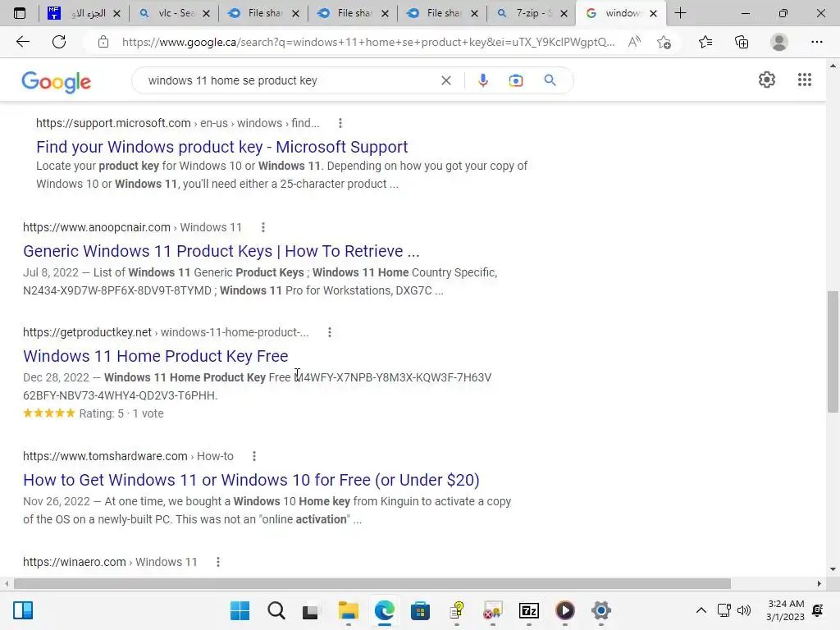Open the browser profile avatar
This screenshot has width=840, height=630.
[779, 42]
